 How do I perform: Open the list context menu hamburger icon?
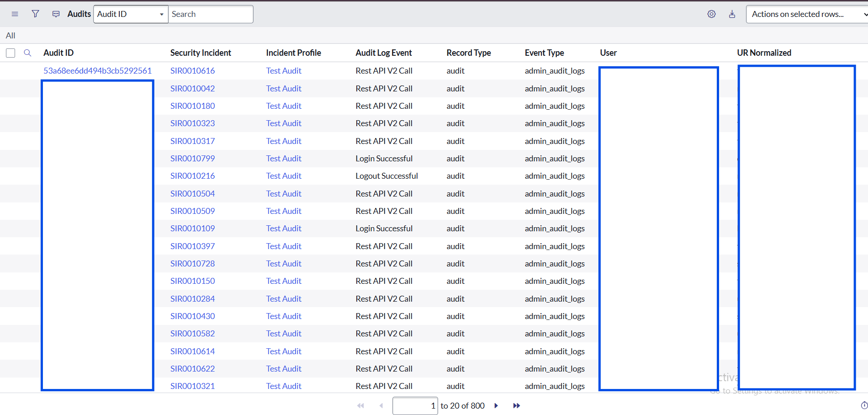[15, 14]
